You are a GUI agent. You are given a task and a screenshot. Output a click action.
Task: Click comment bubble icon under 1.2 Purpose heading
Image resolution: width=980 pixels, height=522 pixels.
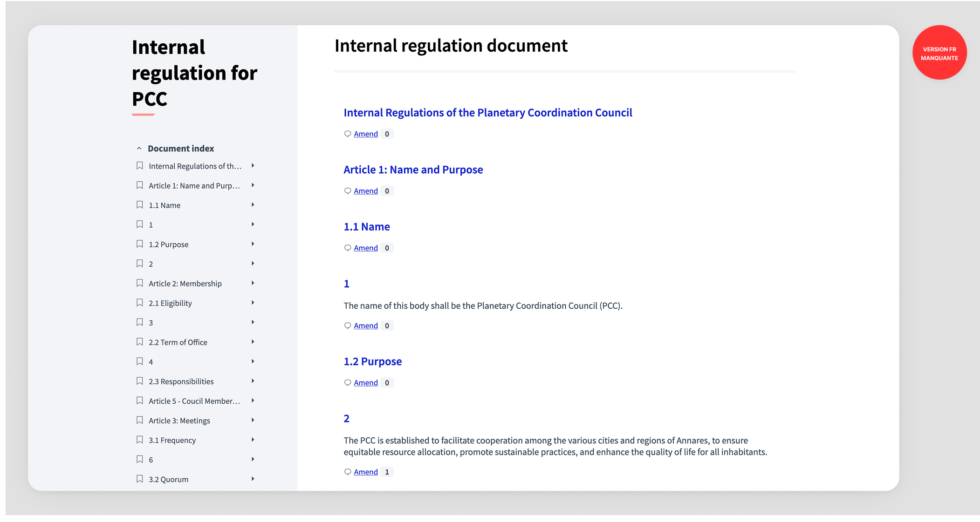click(x=348, y=382)
